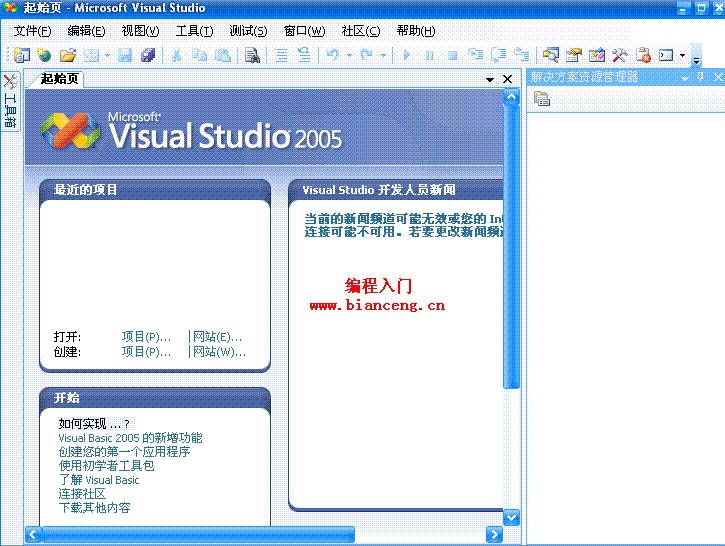
Task: Click the Break All pause icon
Action: click(x=430, y=55)
